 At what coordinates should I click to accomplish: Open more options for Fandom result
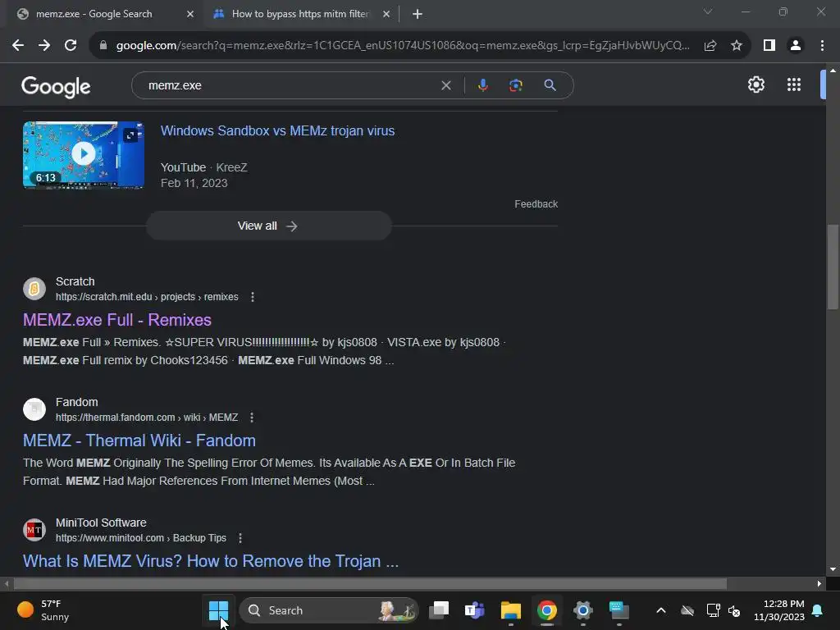click(x=252, y=418)
